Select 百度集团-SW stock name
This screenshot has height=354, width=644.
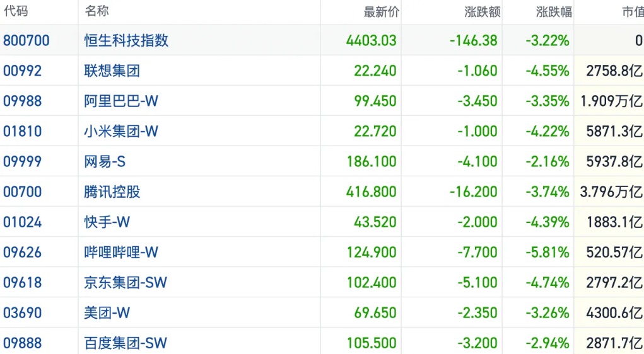126,343
